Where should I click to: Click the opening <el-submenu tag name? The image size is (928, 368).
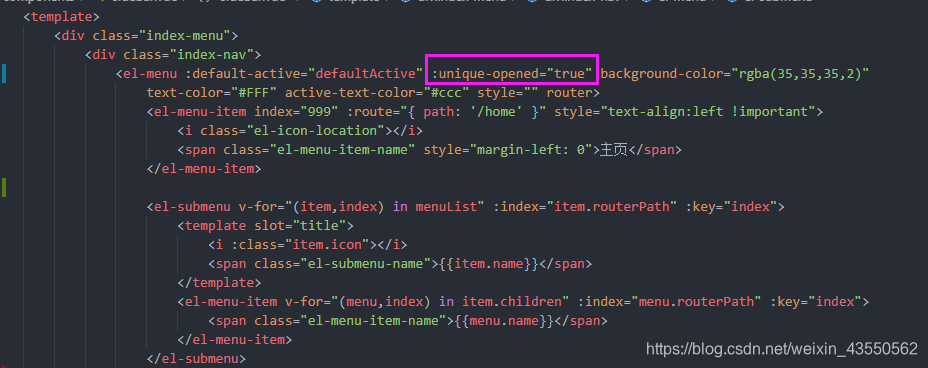click(x=192, y=206)
